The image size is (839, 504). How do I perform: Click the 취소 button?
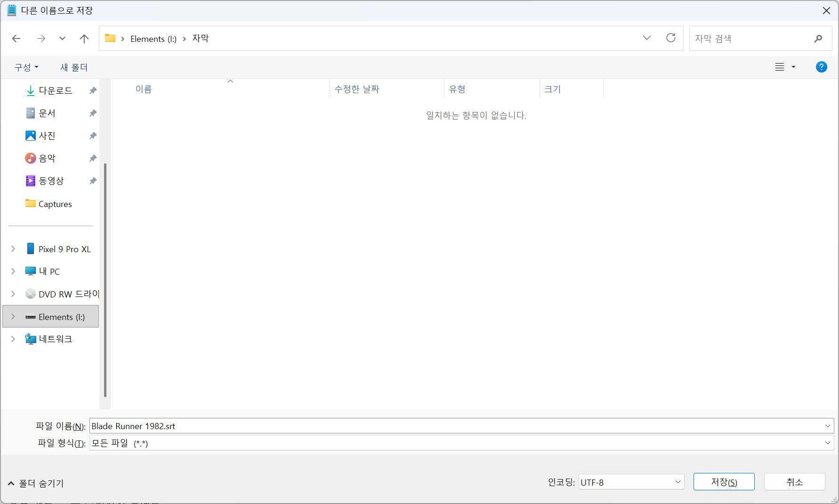[x=795, y=482]
